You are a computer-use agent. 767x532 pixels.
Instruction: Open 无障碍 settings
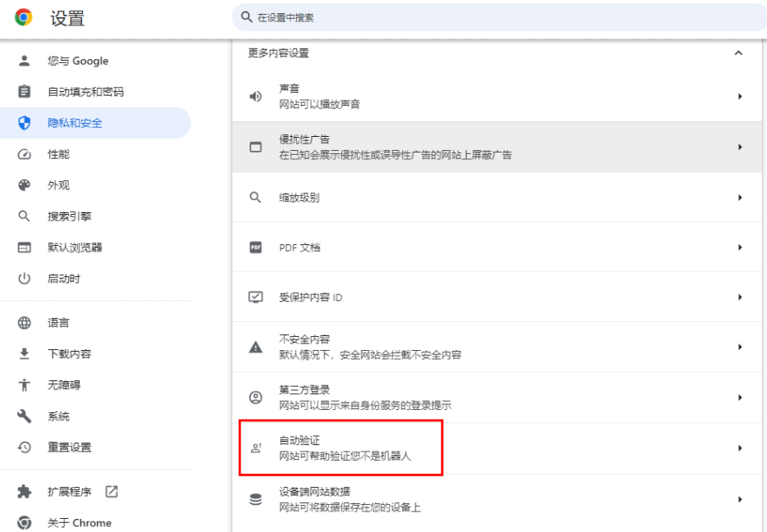[95, 384]
